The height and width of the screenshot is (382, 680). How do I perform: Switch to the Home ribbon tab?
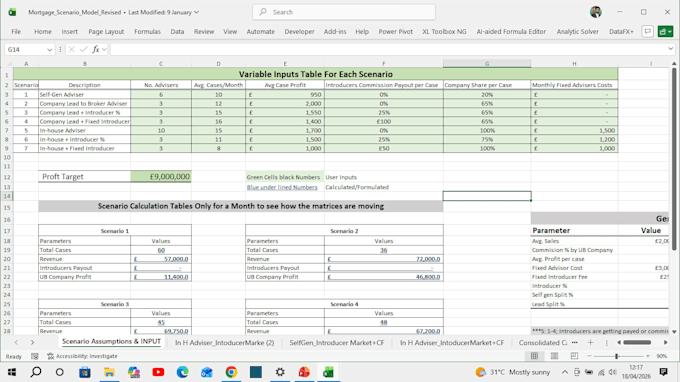(42, 32)
